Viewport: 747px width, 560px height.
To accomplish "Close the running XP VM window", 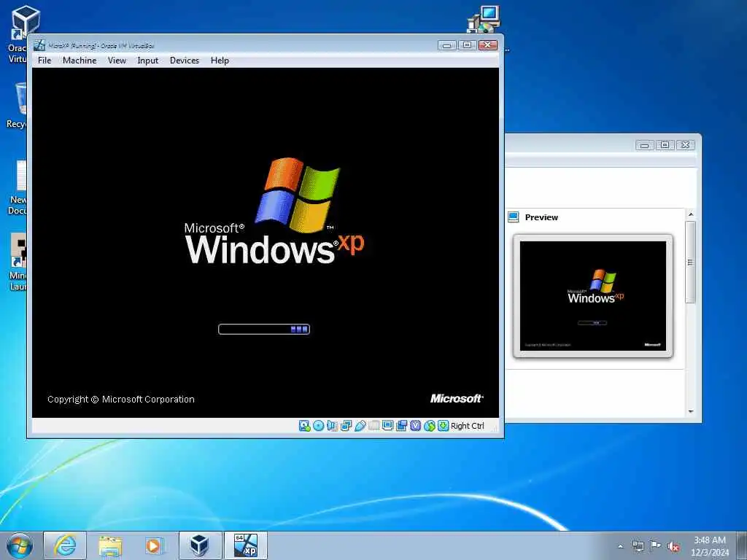I will tap(488, 45).
